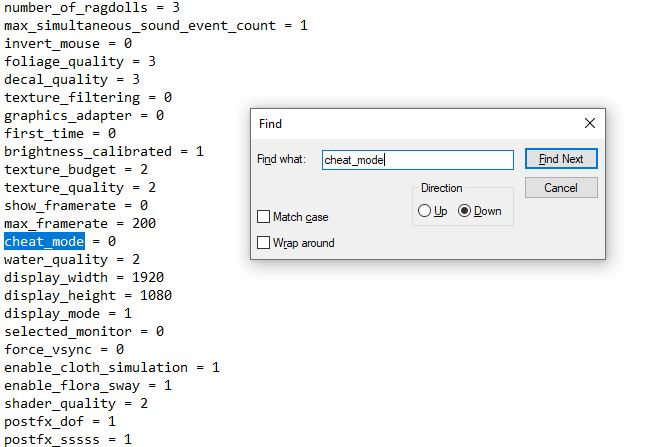The image size is (651, 447).
Task: Click the Find what input field
Action: [x=418, y=160]
